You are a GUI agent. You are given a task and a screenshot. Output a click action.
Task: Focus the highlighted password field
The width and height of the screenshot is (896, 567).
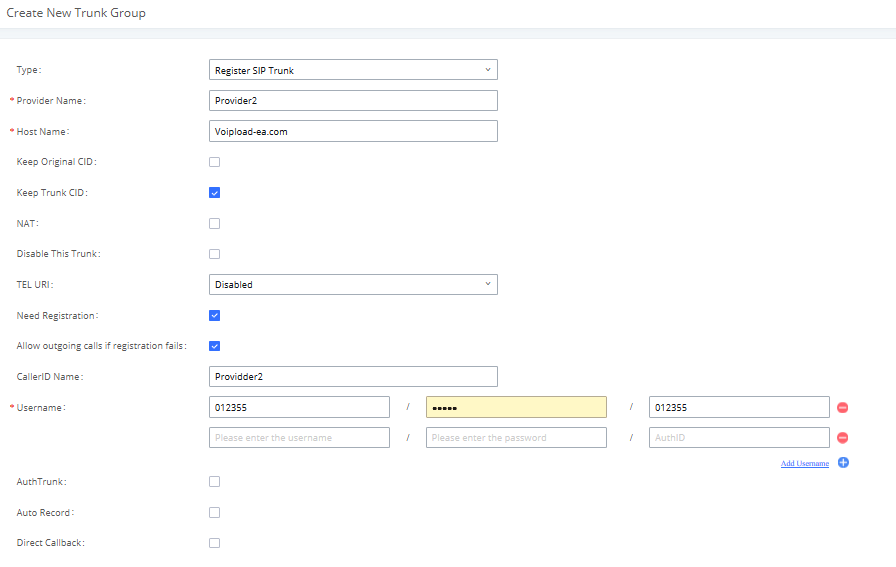coord(517,407)
